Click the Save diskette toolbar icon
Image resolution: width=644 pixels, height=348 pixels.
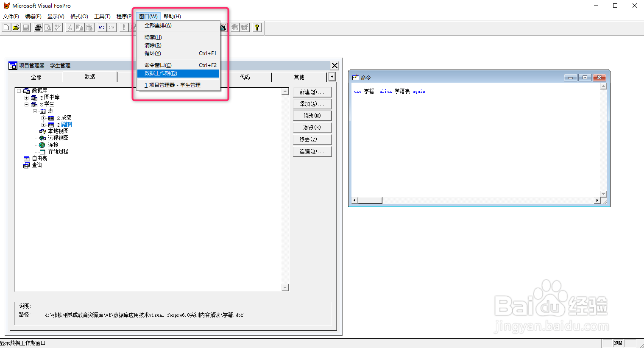pyautogui.click(x=26, y=28)
